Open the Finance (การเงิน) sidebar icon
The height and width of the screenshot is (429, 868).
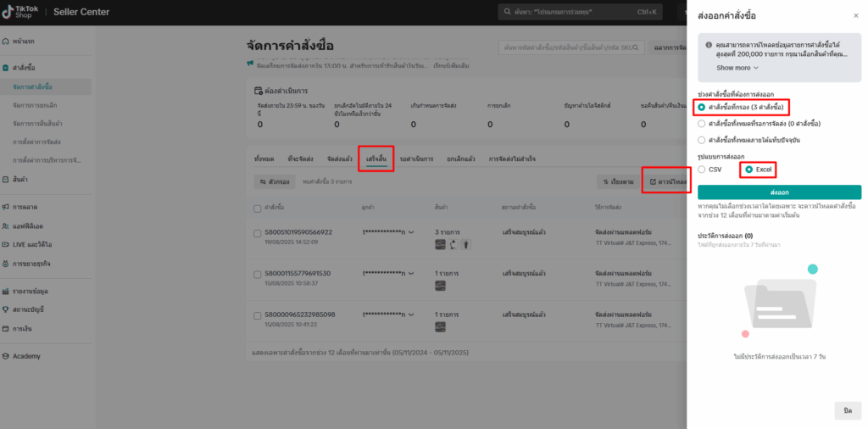point(7,328)
